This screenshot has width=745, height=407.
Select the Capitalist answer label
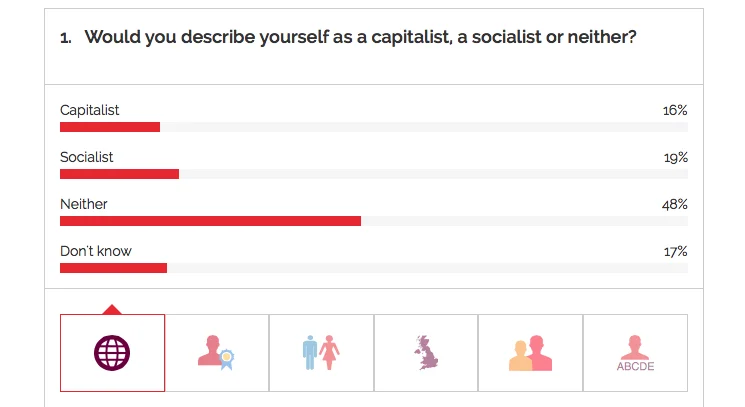89,110
